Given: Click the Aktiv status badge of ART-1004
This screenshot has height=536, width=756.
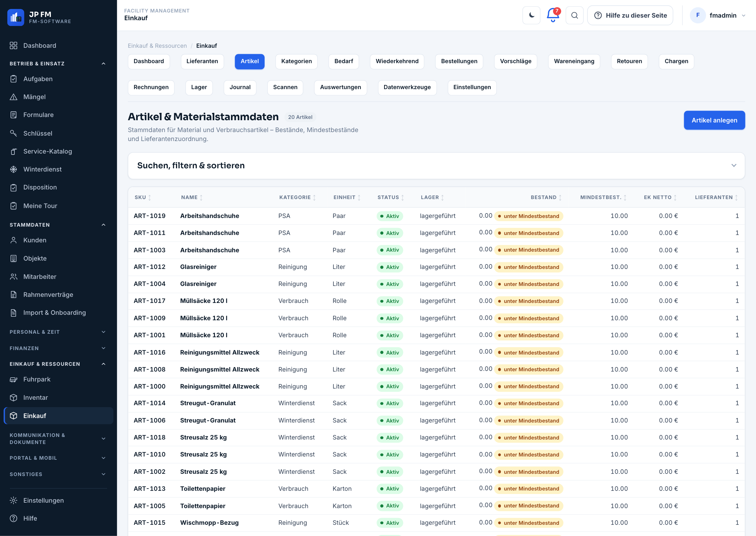Looking at the screenshot, I should (390, 284).
